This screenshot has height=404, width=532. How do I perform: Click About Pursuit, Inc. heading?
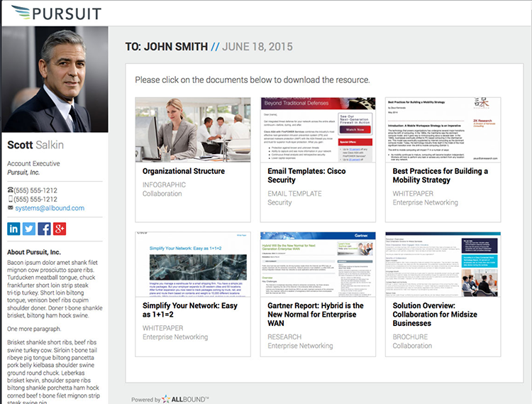34,252
